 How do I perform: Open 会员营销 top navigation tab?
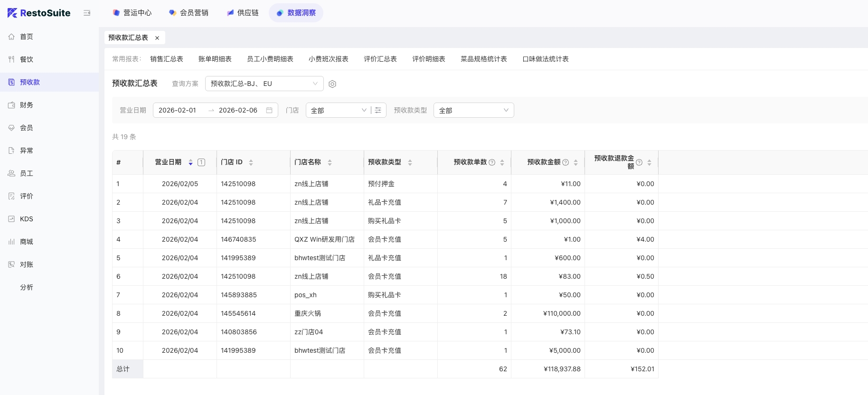click(x=189, y=13)
